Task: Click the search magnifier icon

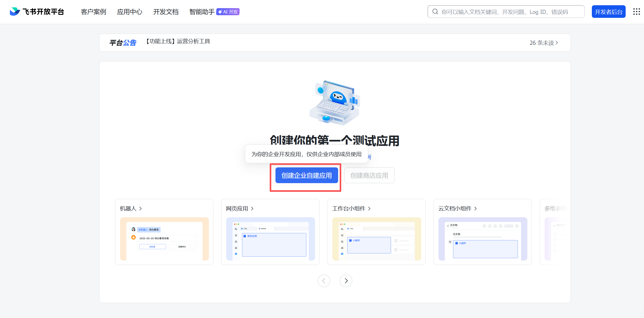Action: click(435, 12)
